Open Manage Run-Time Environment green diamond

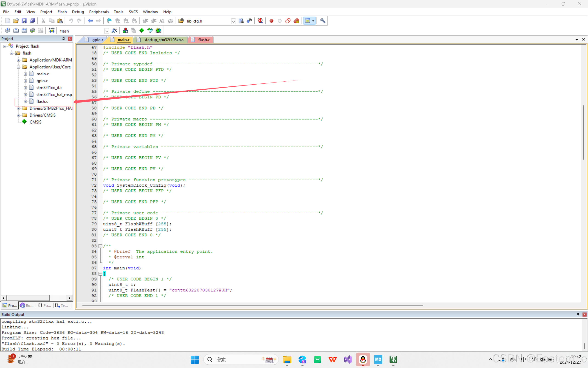coord(142,30)
